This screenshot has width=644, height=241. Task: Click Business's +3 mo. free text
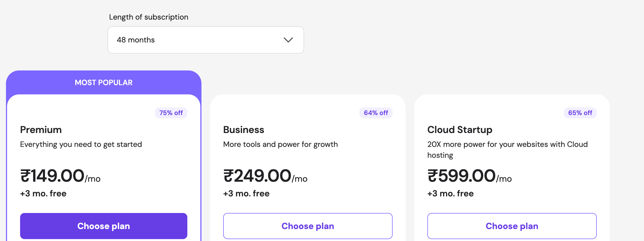pyautogui.click(x=246, y=193)
